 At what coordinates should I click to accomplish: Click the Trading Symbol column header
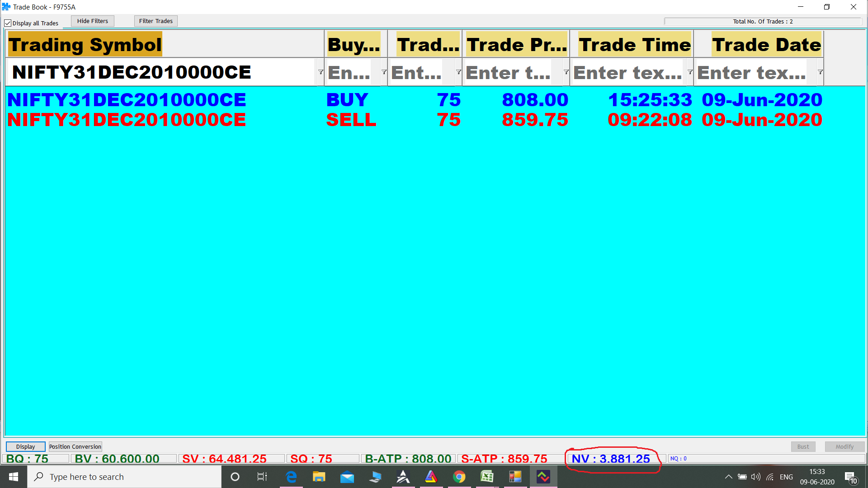[85, 44]
